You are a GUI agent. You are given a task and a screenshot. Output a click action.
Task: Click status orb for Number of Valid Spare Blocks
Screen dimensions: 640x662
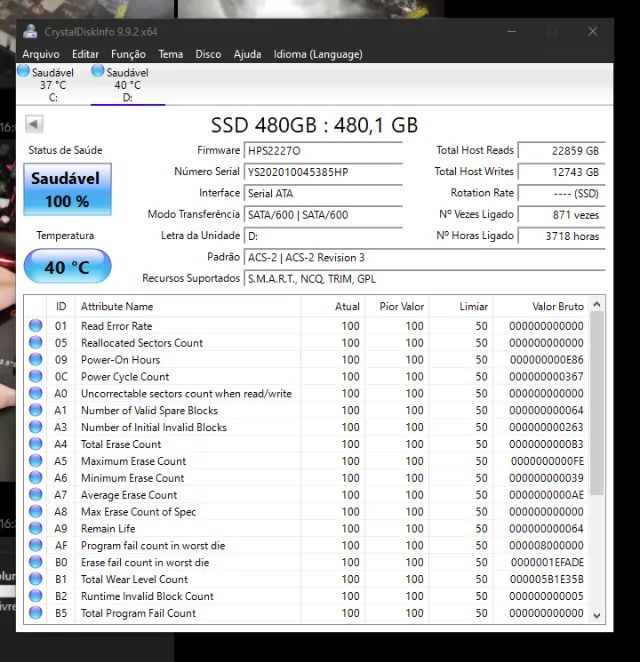click(x=35, y=410)
